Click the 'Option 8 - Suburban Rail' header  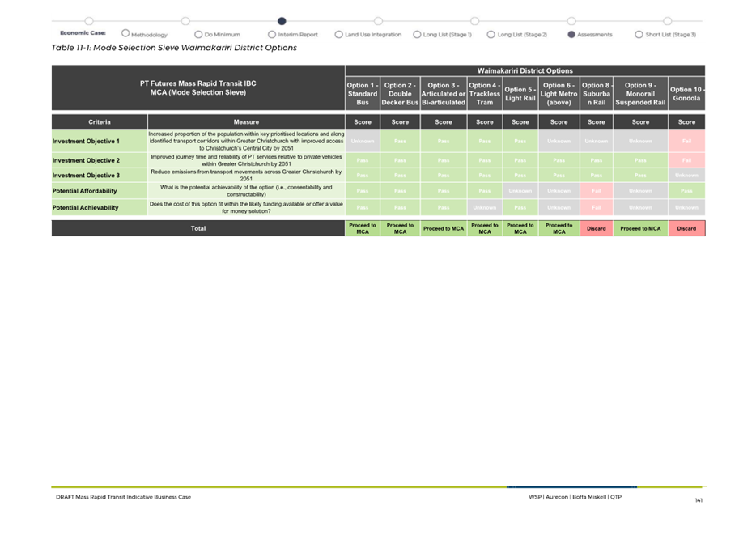point(597,94)
